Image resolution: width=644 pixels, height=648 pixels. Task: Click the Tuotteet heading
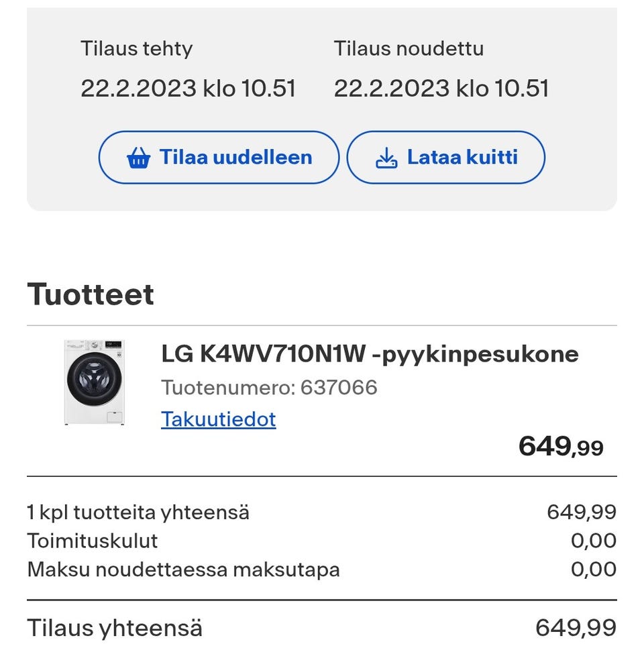(x=91, y=294)
